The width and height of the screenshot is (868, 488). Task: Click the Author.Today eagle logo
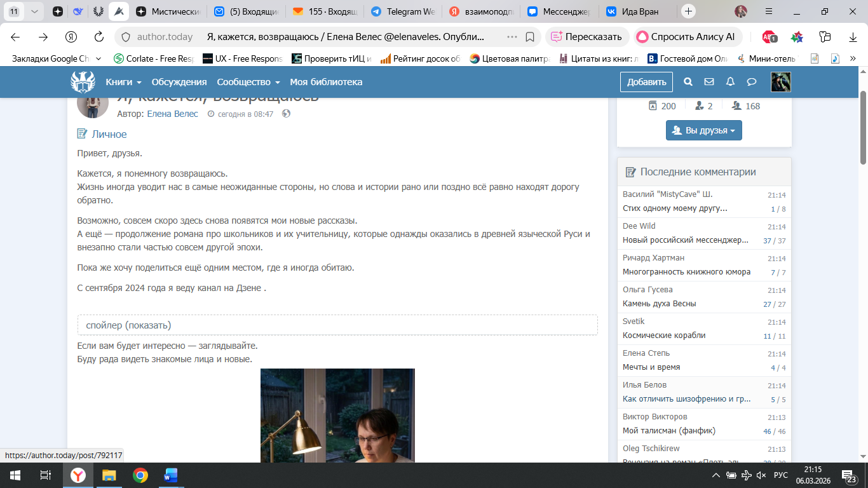tap(83, 82)
